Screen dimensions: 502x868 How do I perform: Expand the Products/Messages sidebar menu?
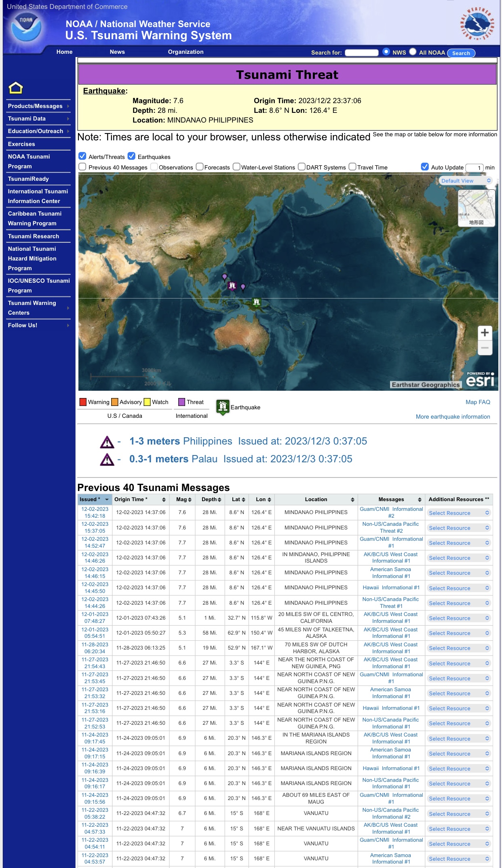pyautogui.click(x=38, y=106)
